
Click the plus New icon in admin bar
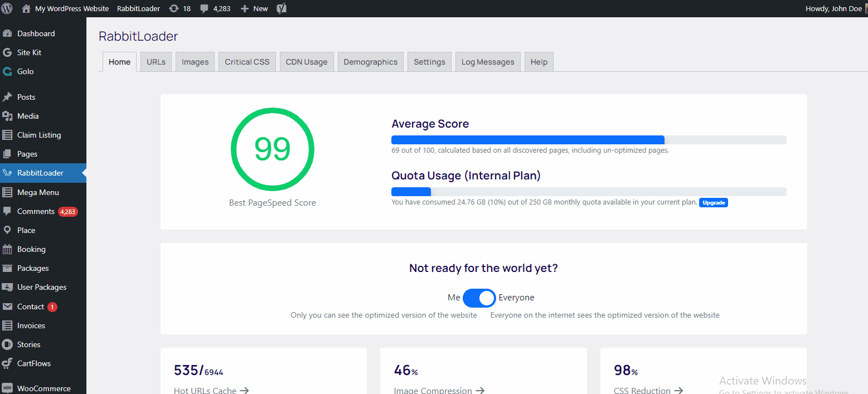coord(244,8)
